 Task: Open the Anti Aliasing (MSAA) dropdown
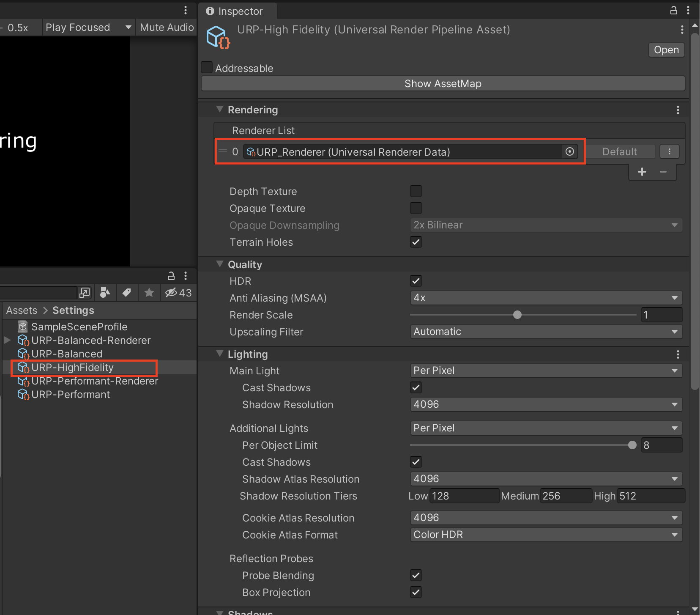coord(546,298)
